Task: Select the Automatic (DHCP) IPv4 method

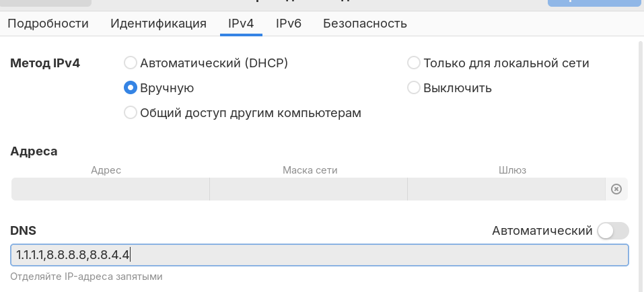Action: click(131, 63)
